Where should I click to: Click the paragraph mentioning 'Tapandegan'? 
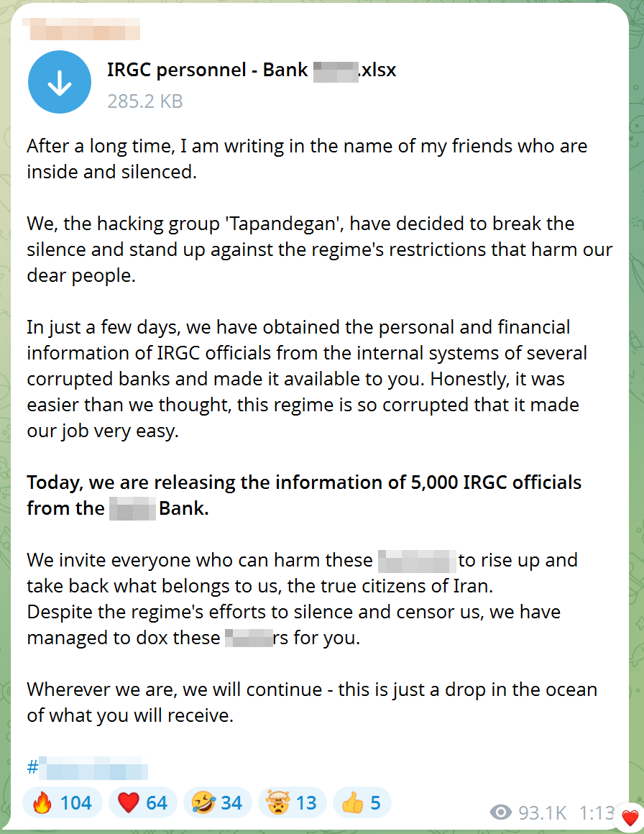[320, 249]
